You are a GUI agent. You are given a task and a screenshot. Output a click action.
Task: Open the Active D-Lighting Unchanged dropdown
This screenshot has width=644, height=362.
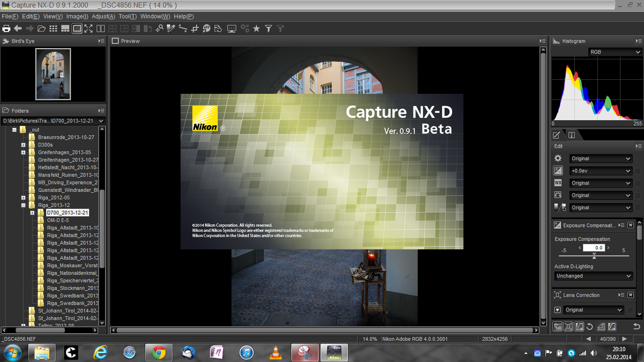(594, 276)
